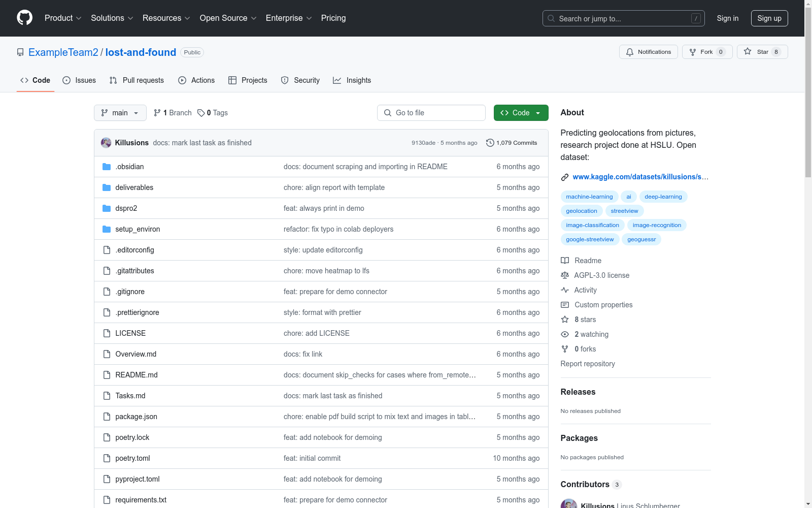812x508 pixels.
Task: Open the main branch selector dropdown
Action: coord(120,113)
